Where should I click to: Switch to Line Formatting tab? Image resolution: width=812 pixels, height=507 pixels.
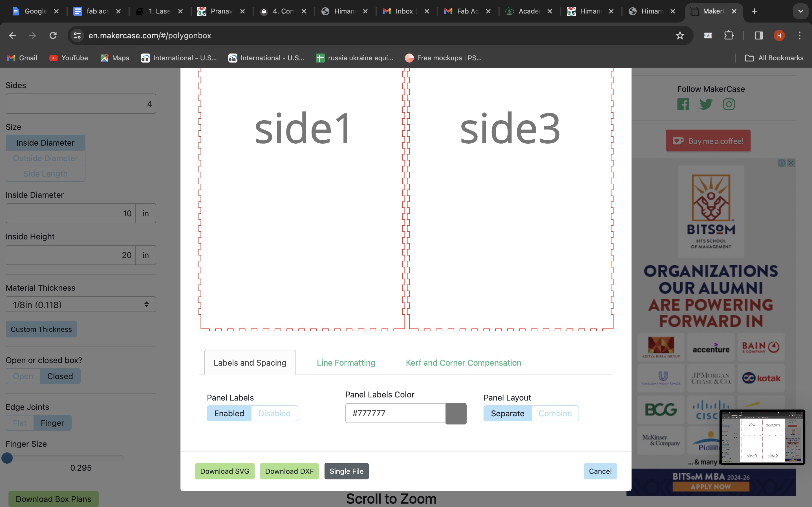(346, 363)
